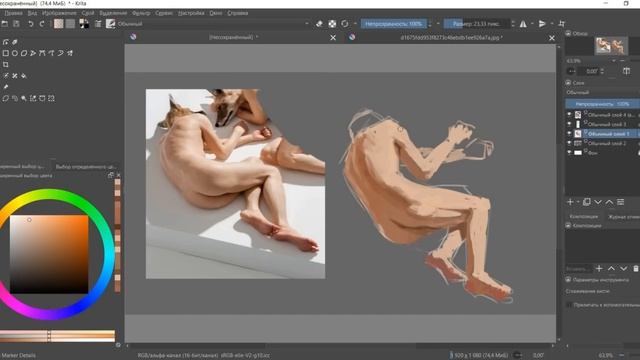
Task: Select the smart patch tool
Action: pyautogui.click(x=15, y=76)
